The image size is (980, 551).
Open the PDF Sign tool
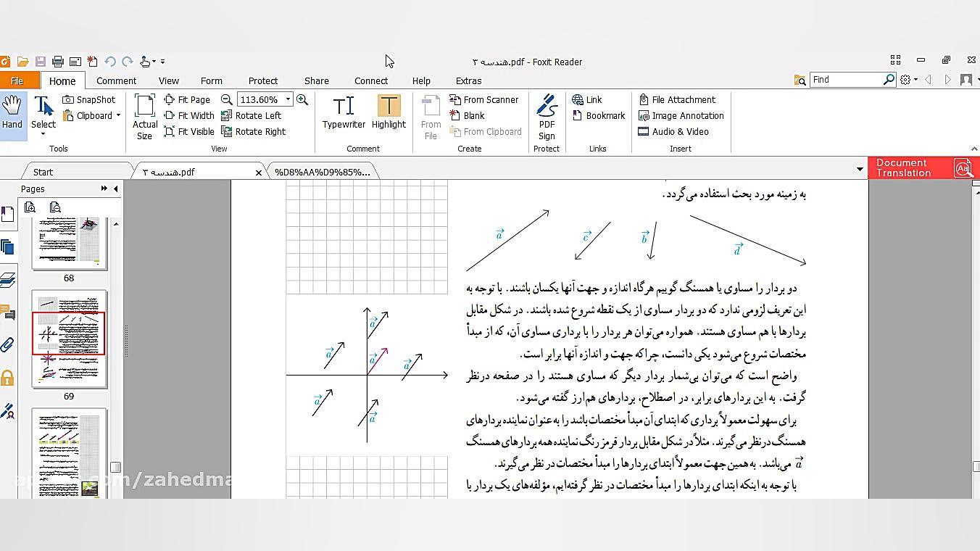[547, 116]
